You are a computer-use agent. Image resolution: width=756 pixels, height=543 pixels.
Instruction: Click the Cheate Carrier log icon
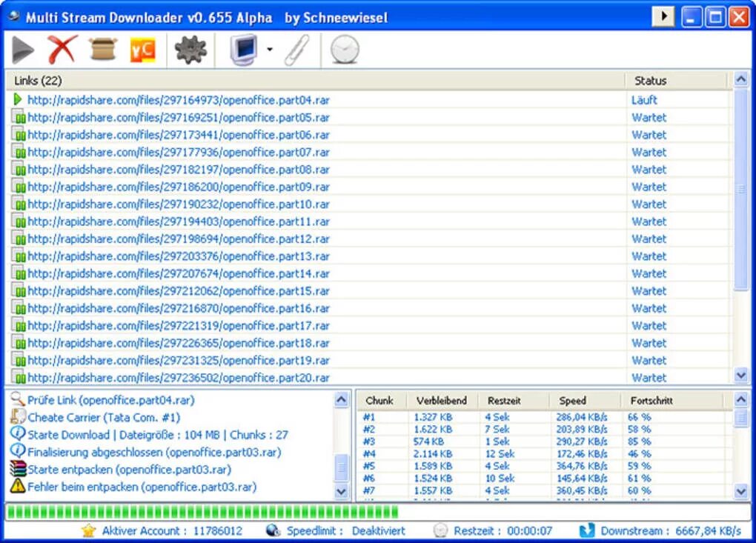coord(18,416)
